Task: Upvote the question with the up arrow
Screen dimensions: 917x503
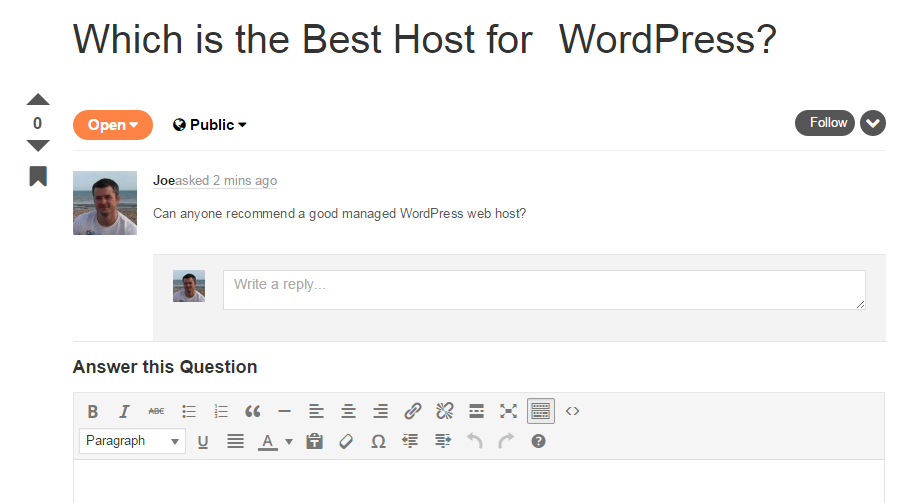Action: coord(38,99)
